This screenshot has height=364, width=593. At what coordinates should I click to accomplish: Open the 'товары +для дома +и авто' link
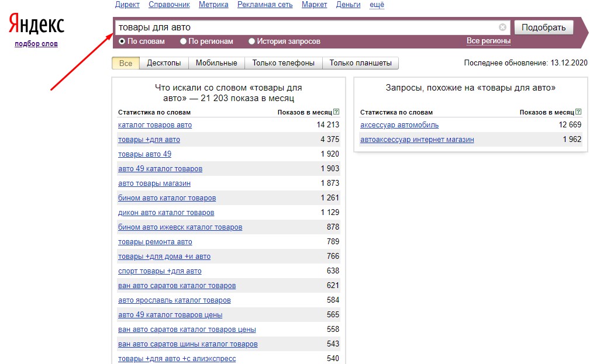tap(164, 256)
